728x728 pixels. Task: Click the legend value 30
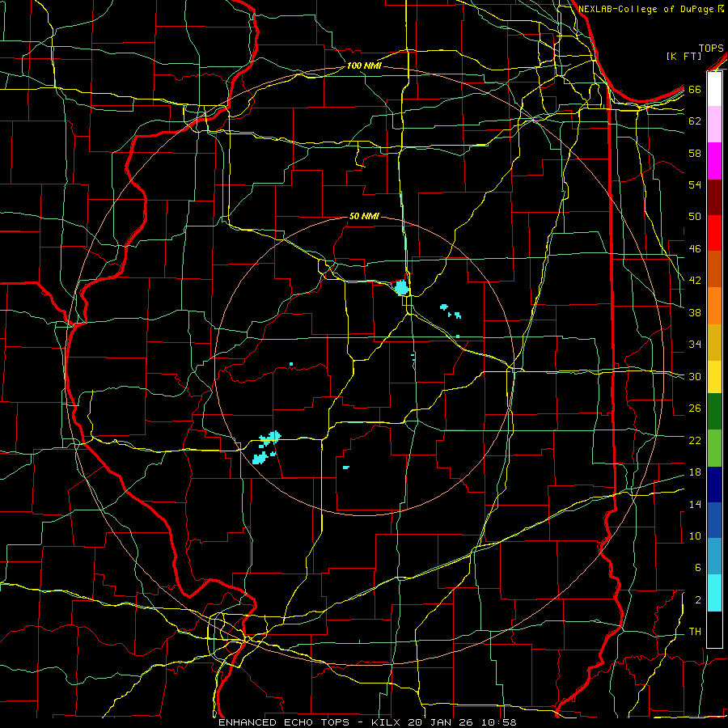[x=695, y=376]
